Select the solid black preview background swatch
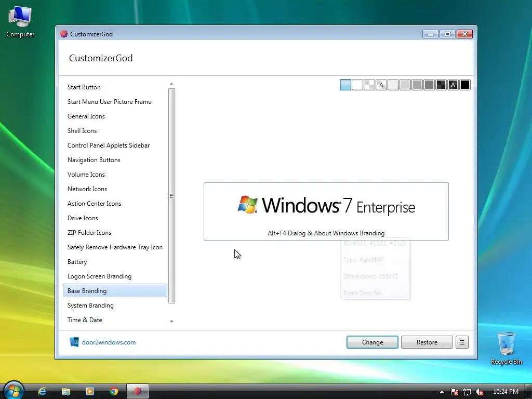Image resolution: width=532 pixels, height=399 pixels. pos(465,85)
